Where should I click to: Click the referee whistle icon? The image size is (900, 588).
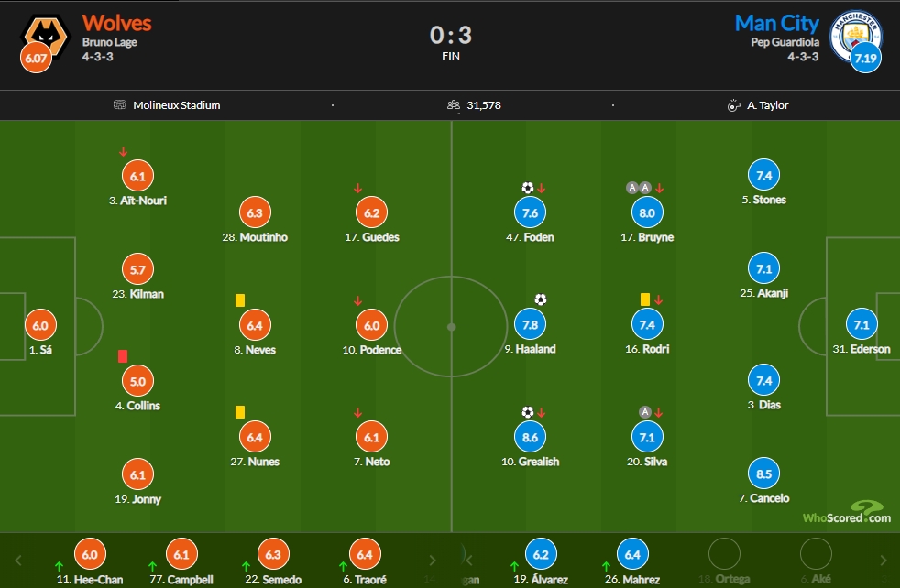pos(733,105)
